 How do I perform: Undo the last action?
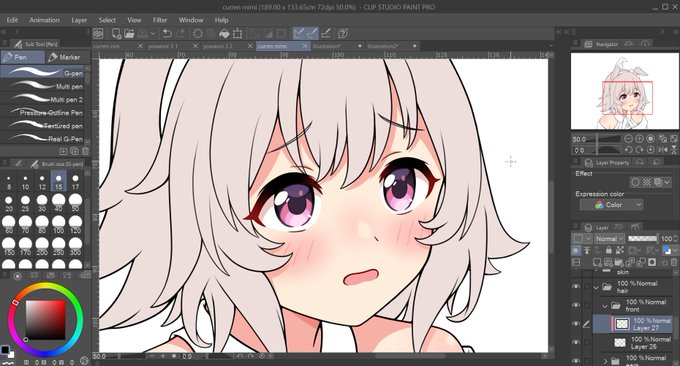167,33
